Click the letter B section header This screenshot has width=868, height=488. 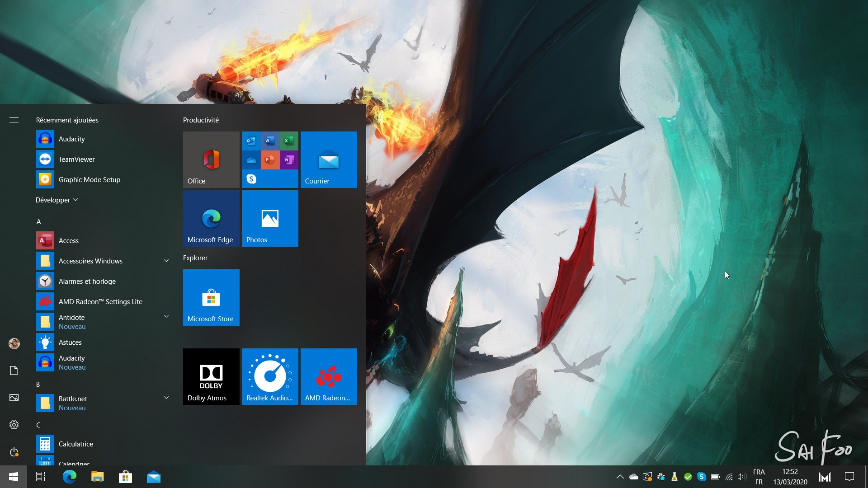pos(38,384)
